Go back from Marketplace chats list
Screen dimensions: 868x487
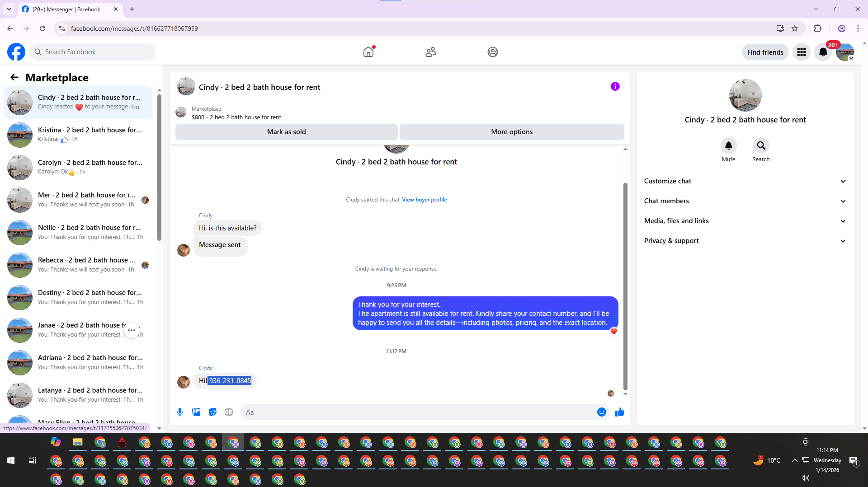point(14,77)
